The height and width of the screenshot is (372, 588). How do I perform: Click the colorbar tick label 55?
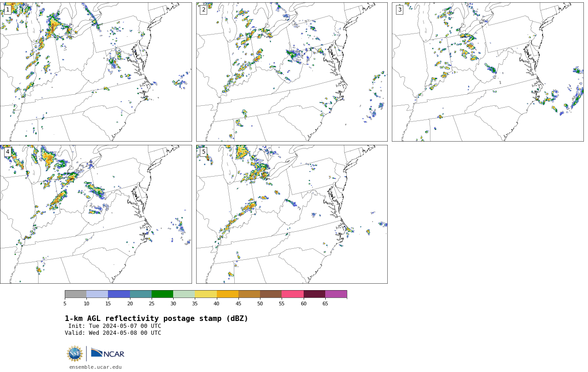point(282,303)
